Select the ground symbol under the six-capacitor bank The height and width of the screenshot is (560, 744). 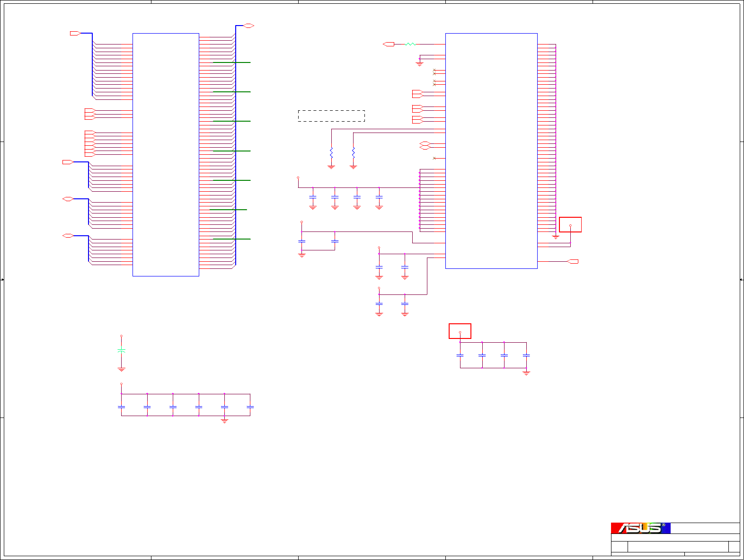(x=224, y=420)
